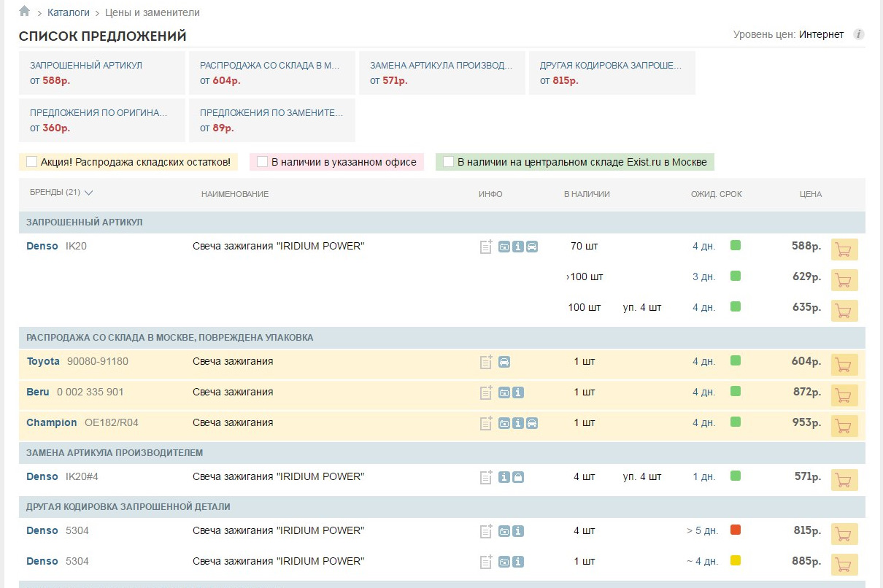This screenshot has height=588, width=883.
Task: Jump to 'Распродажа со склада' from 604р.
Action: [272, 73]
